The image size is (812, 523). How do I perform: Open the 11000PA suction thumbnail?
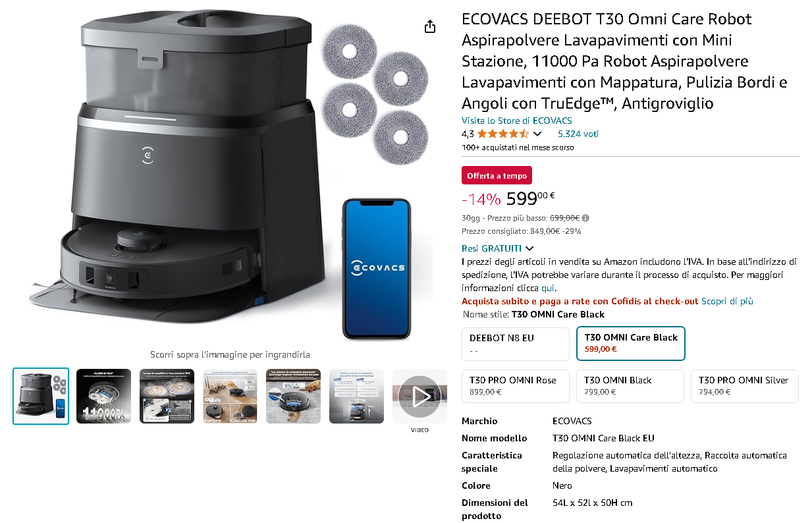click(x=104, y=396)
